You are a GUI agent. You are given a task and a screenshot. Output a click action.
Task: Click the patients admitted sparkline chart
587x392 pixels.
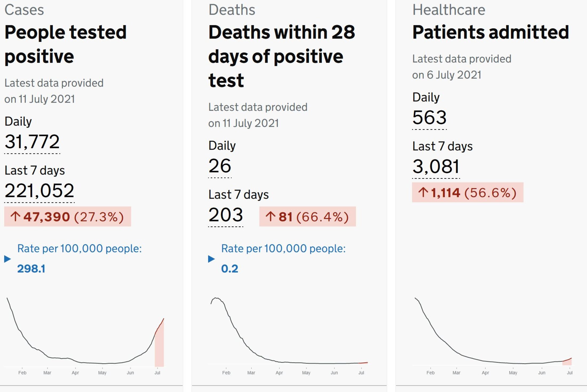coord(493,336)
